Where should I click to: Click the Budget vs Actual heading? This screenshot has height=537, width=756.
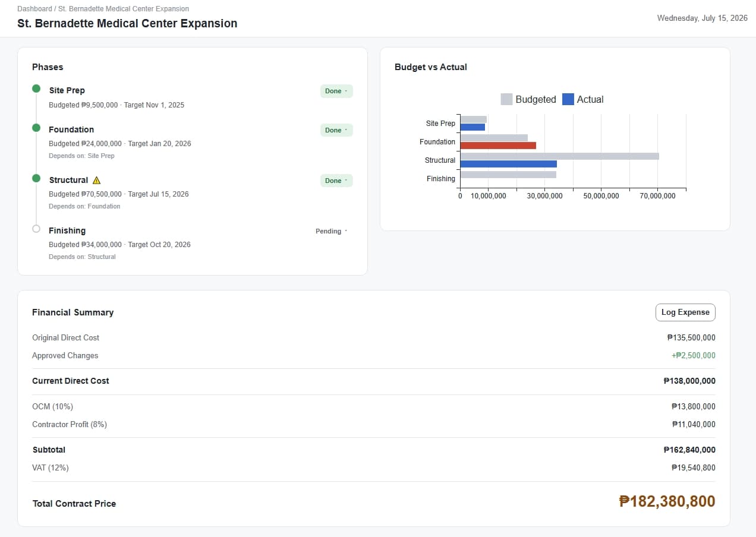[431, 67]
